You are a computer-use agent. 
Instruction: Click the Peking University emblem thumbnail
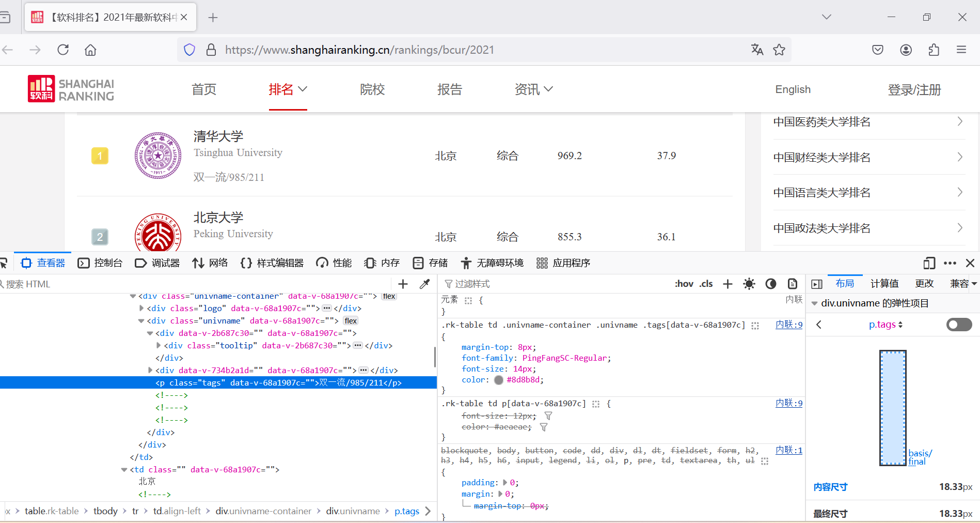click(x=158, y=232)
